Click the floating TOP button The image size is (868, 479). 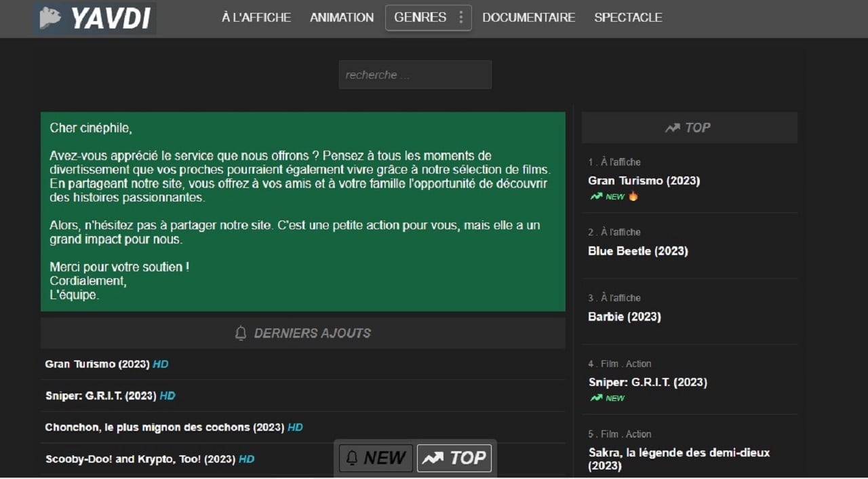pos(454,458)
